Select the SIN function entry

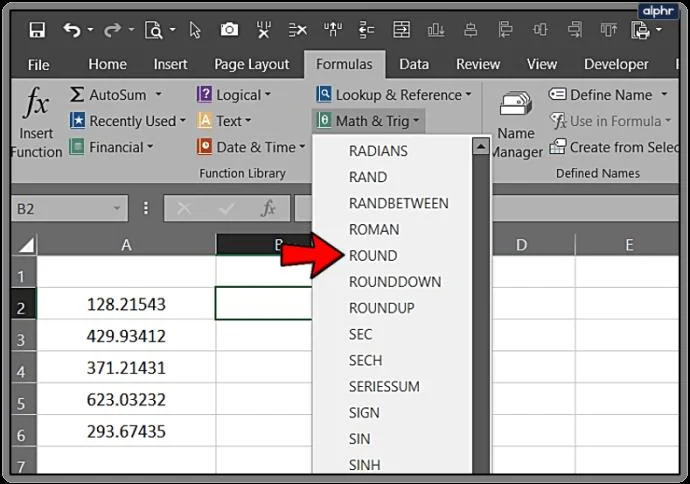[393, 439]
